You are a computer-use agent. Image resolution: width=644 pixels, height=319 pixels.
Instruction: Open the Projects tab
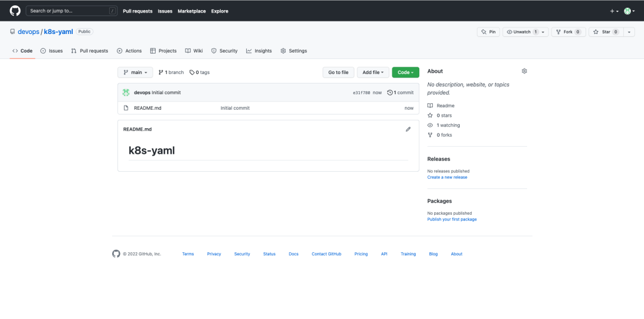click(163, 51)
